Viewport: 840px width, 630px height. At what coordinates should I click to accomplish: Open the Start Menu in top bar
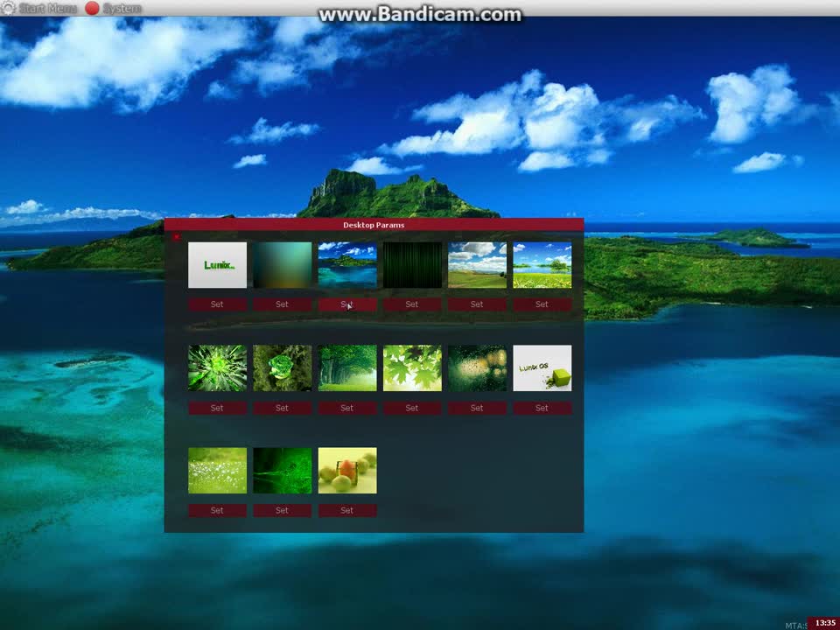coord(47,8)
